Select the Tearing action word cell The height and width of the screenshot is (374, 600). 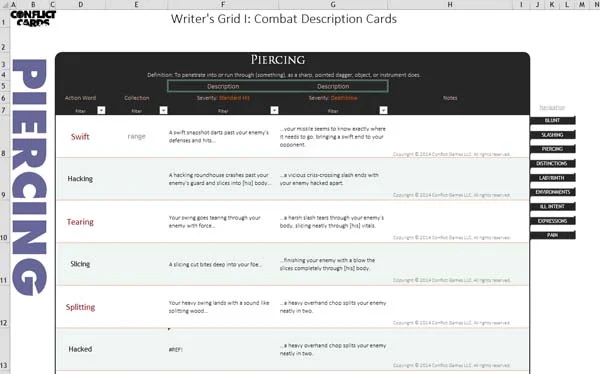pos(80,222)
